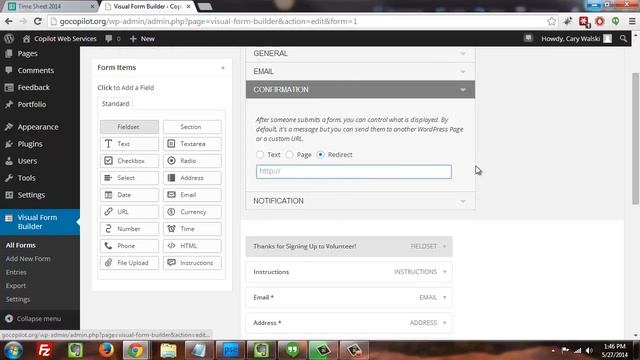Open the WordPress logo menu
The width and height of the screenshot is (640, 360).
[x=9, y=39]
